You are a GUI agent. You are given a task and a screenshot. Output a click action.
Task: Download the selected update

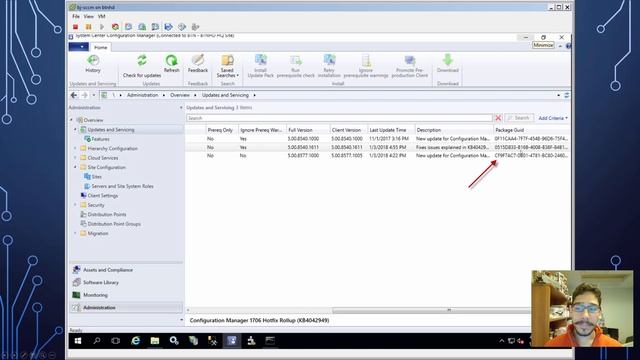point(448,64)
